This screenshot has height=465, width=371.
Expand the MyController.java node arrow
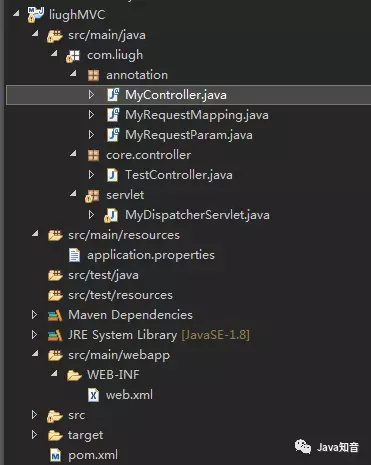91,95
